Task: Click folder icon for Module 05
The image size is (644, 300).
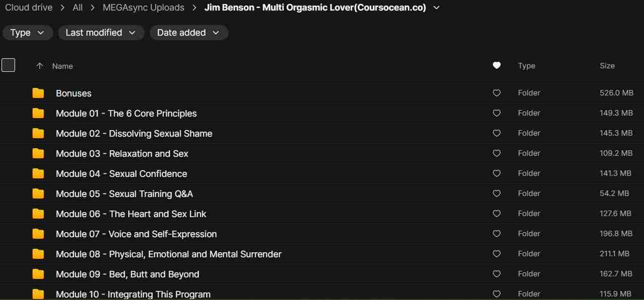Action: point(38,193)
